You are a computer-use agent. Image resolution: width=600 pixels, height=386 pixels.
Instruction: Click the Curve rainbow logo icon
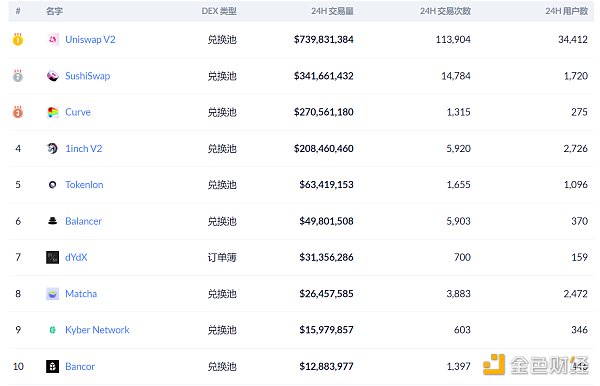click(x=53, y=112)
